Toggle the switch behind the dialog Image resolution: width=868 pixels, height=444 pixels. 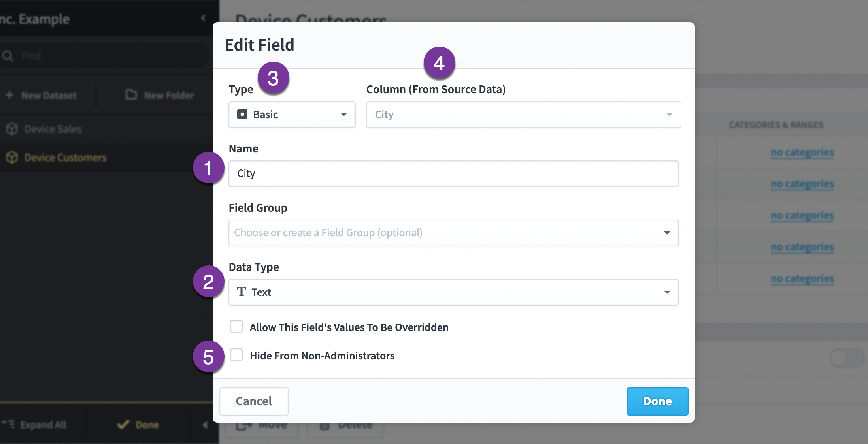847,358
